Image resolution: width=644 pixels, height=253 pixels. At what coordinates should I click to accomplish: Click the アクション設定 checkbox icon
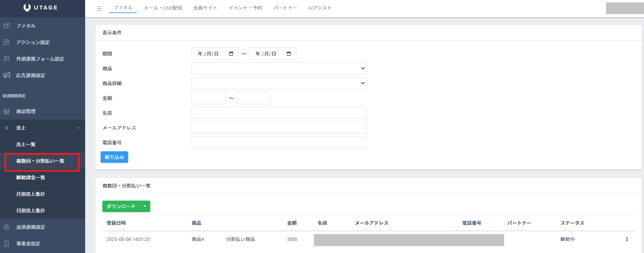click(x=7, y=42)
